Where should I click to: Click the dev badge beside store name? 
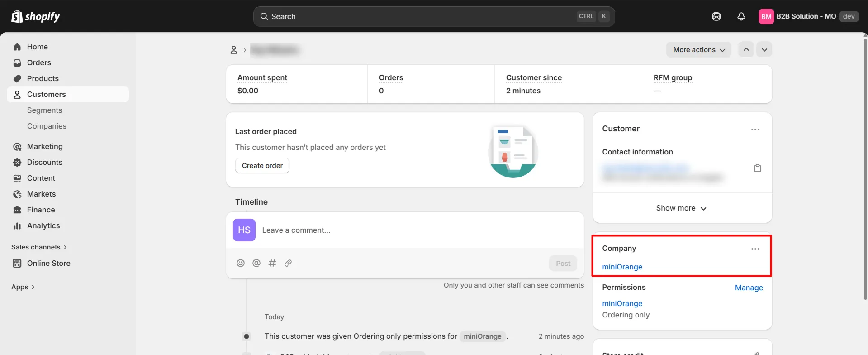849,16
